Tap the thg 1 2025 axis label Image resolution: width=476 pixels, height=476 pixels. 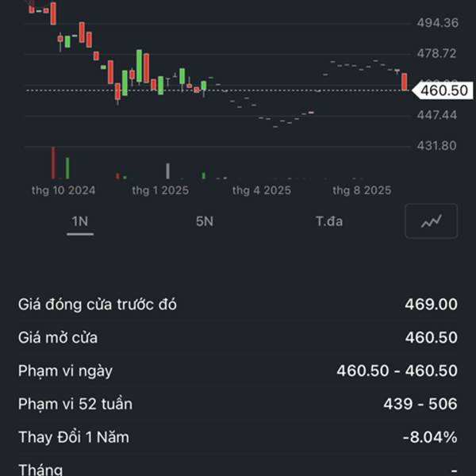[160, 190]
